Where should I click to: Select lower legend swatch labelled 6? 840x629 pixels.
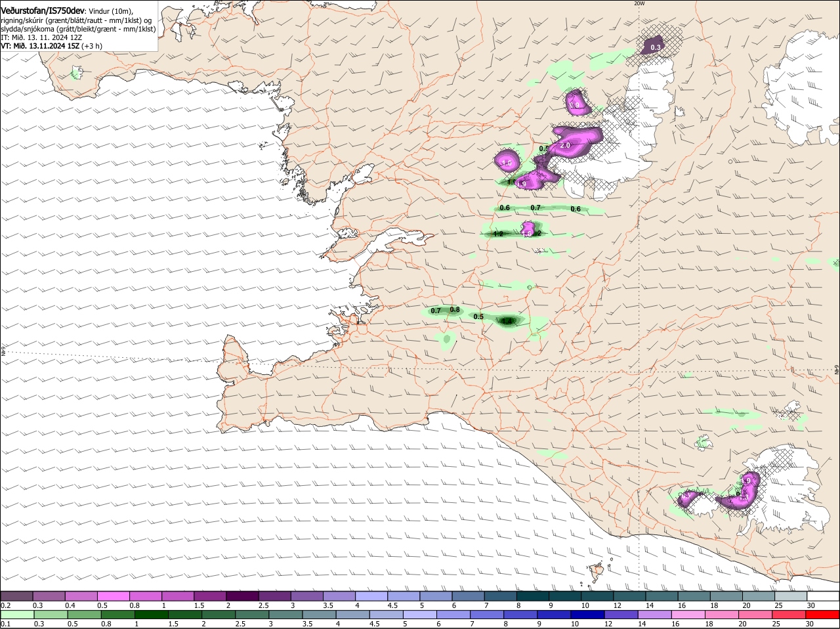454,615
